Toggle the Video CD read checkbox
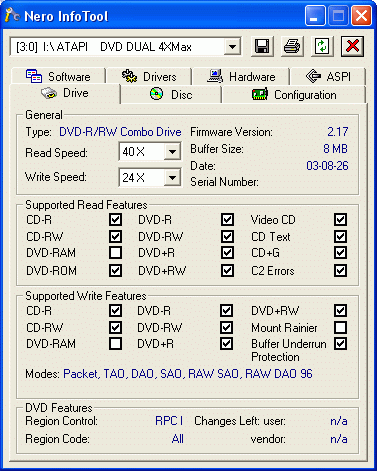Image resolution: width=377 pixels, height=471 pixels. point(340,220)
